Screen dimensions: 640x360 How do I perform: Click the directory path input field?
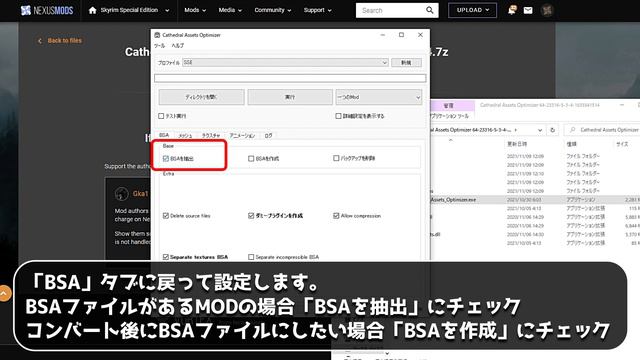[290, 78]
